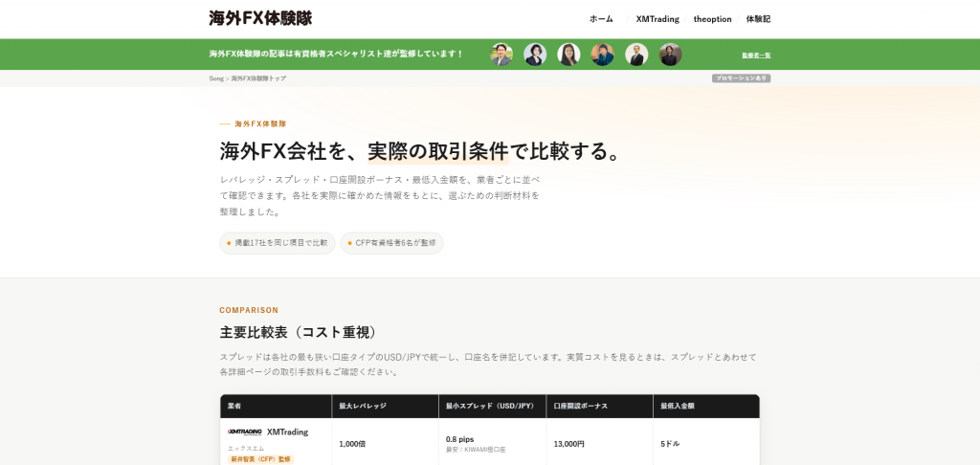Click the 海外FX体験隊トップ breadcrumb
980x465 pixels.
click(258, 78)
